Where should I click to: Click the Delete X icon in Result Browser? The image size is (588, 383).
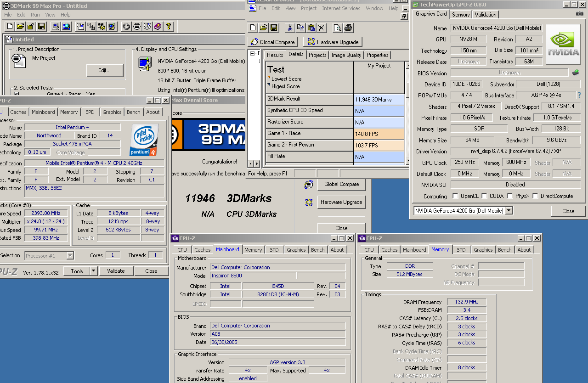[x=322, y=28]
